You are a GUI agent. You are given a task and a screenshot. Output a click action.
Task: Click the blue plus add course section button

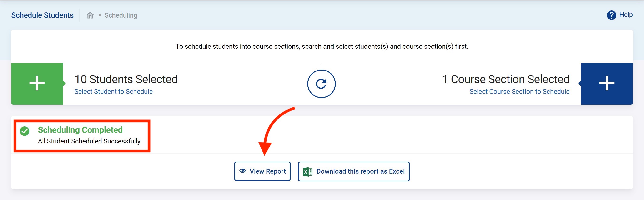(x=607, y=83)
